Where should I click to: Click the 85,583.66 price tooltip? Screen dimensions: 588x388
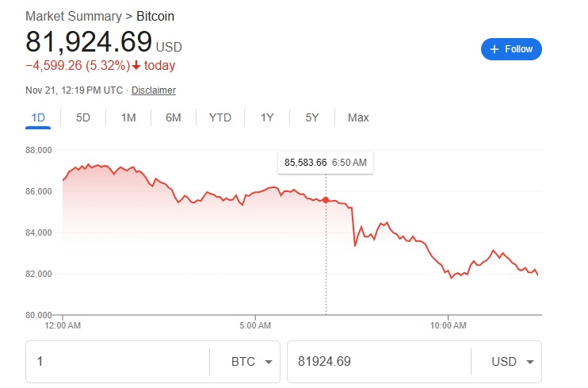pos(326,163)
